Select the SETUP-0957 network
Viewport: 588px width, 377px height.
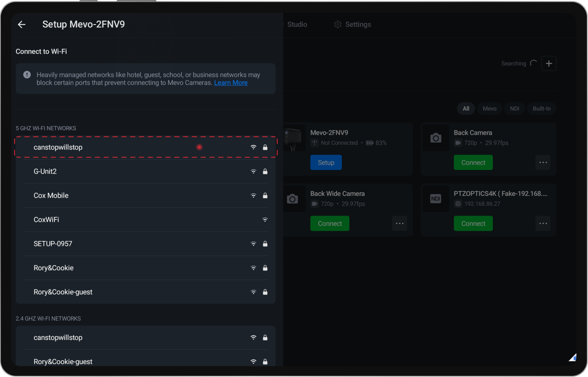click(146, 244)
